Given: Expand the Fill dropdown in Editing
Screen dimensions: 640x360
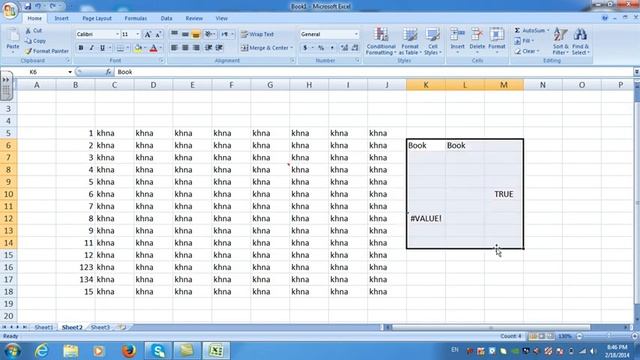Looking at the screenshot, I should (533, 41).
